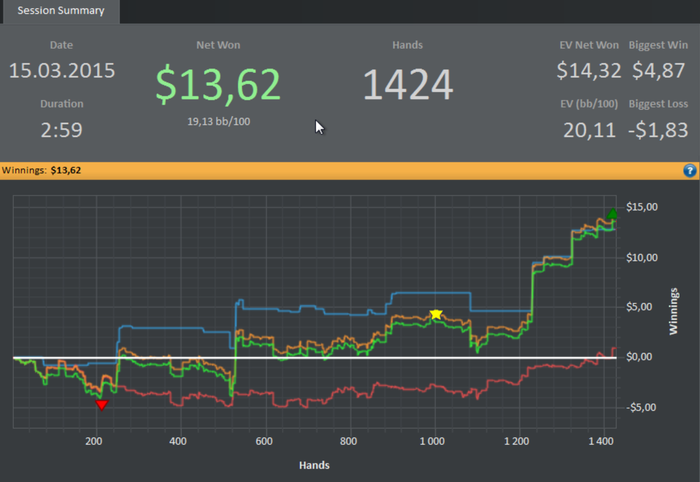Click the green up-triangle peak marker
Viewport: 700px width, 482px height.
[612, 213]
